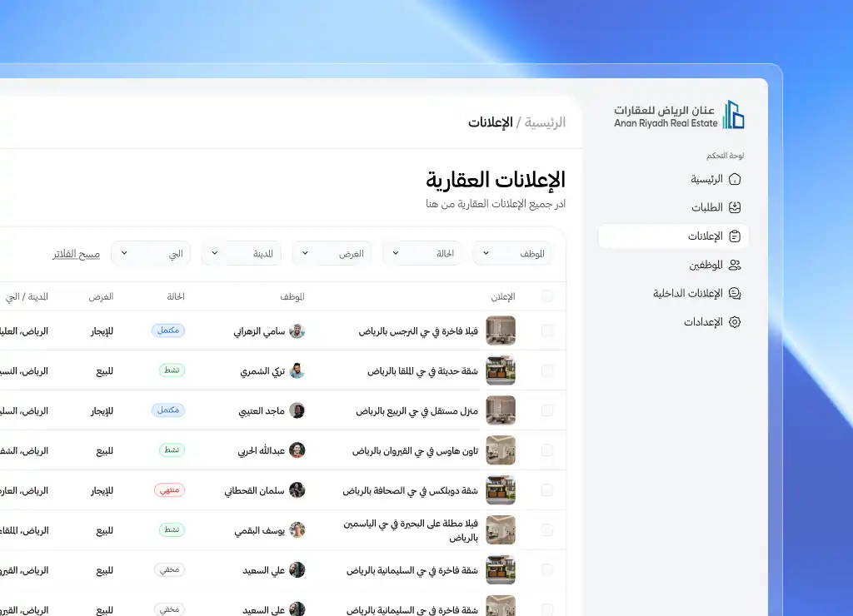853x616 pixels.
Task: Click الرئيسية in the breadcrumb
Action: coord(545,122)
